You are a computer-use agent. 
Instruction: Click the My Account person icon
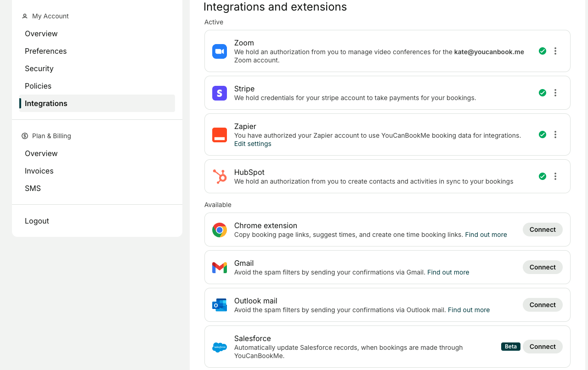[25, 16]
